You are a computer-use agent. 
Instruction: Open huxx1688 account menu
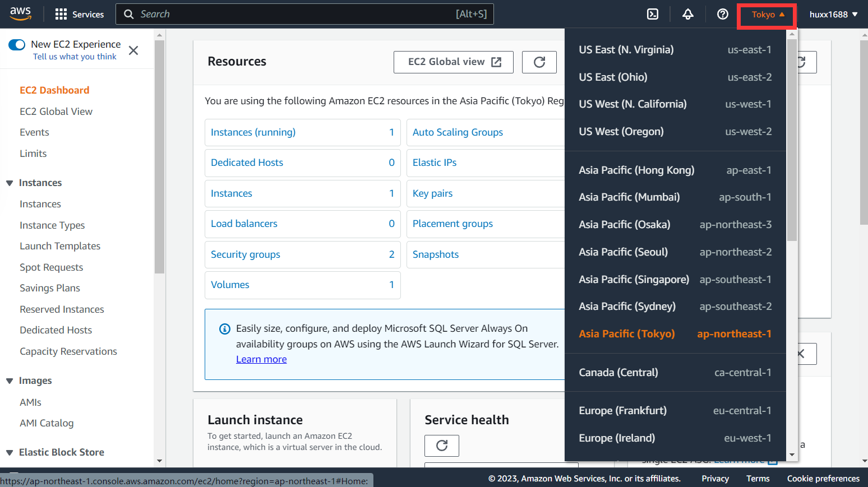[833, 15]
